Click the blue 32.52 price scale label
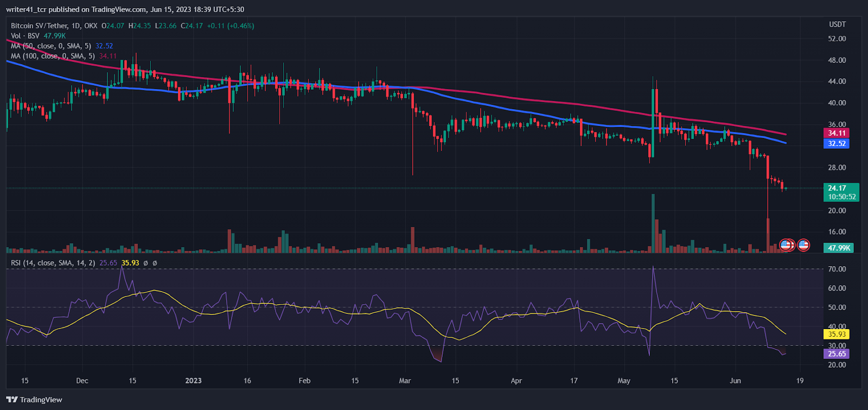 [x=837, y=144]
